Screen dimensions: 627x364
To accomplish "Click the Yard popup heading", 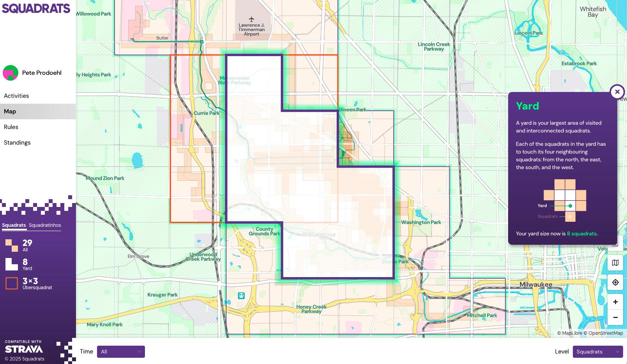I will pyautogui.click(x=527, y=106).
